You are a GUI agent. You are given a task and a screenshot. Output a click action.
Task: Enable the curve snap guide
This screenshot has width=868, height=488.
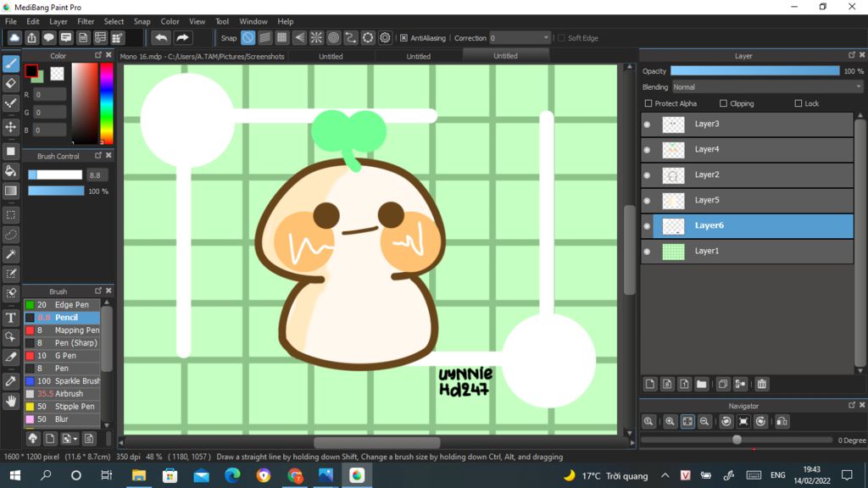pos(350,37)
